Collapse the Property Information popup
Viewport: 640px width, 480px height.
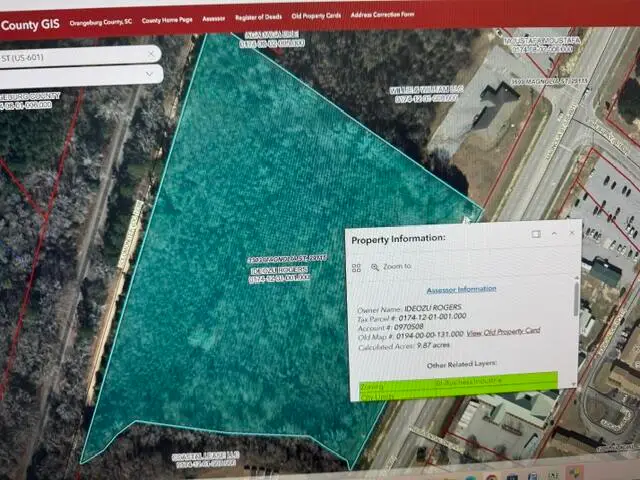554,233
